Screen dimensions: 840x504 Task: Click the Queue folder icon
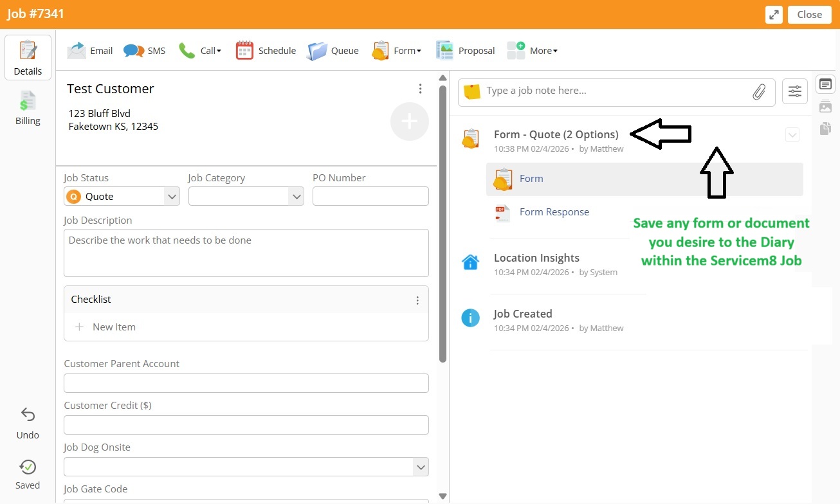[x=317, y=51]
